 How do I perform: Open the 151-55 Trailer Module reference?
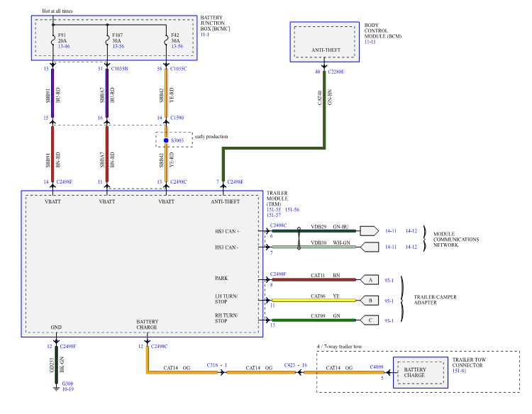[x=274, y=210]
